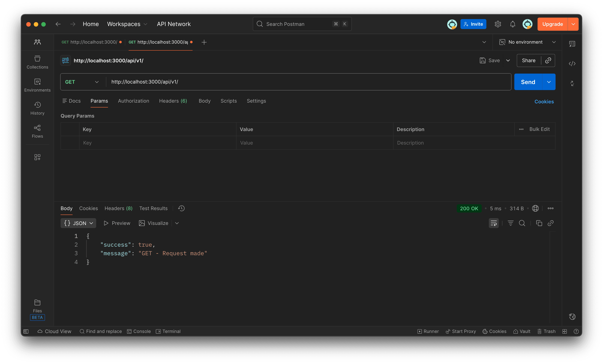
Task: Search within the response body
Action: (x=522, y=223)
